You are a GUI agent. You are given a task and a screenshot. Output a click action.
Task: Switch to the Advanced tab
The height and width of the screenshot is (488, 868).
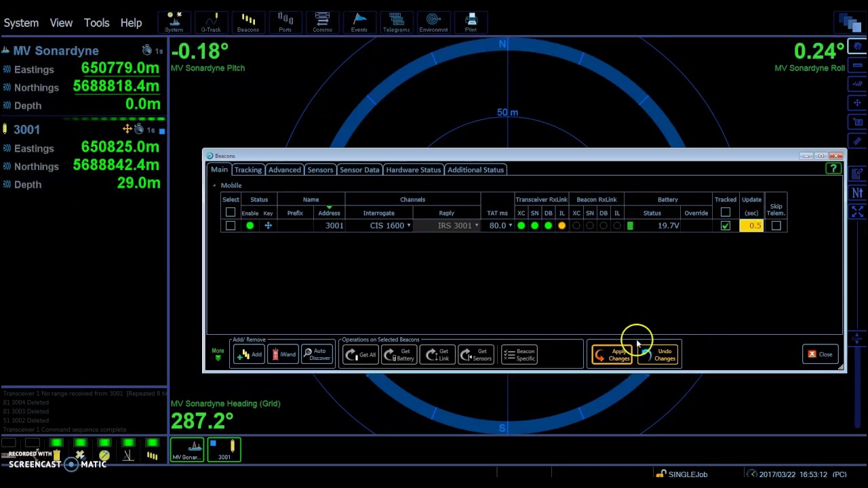[284, 169]
